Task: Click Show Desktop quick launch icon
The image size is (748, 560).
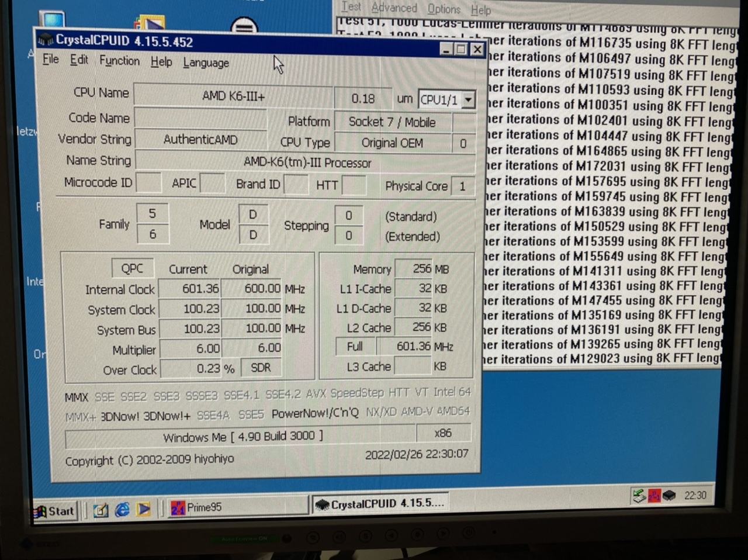Action: click(101, 510)
